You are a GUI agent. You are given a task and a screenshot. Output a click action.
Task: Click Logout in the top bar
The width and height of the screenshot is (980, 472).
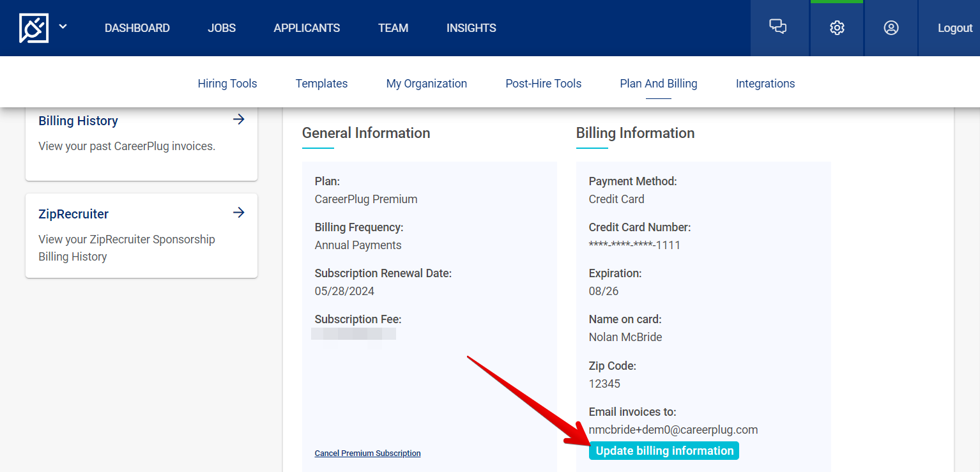[x=955, y=28]
